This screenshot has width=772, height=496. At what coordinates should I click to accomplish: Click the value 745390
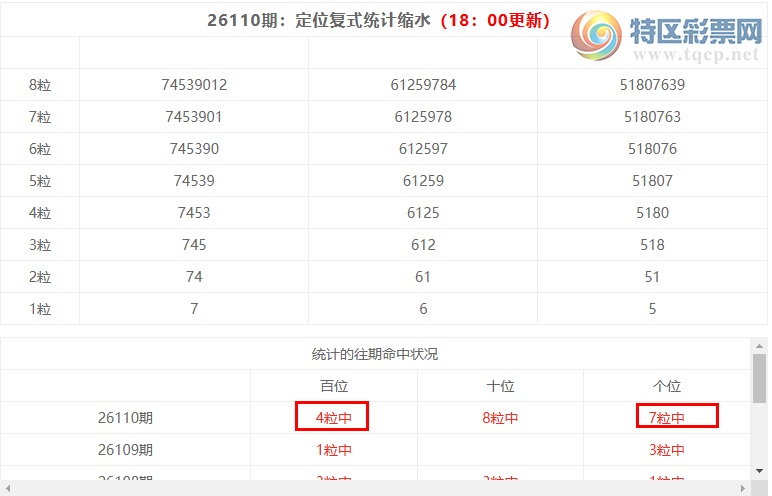click(194, 149)
